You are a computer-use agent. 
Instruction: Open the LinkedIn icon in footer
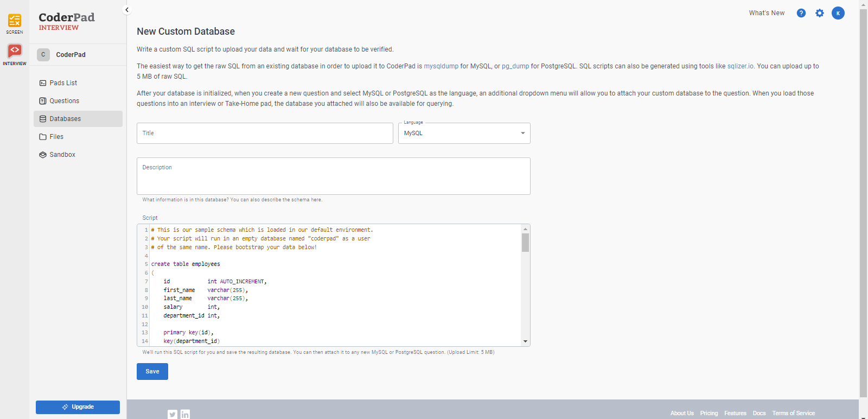tap(185, 414)
